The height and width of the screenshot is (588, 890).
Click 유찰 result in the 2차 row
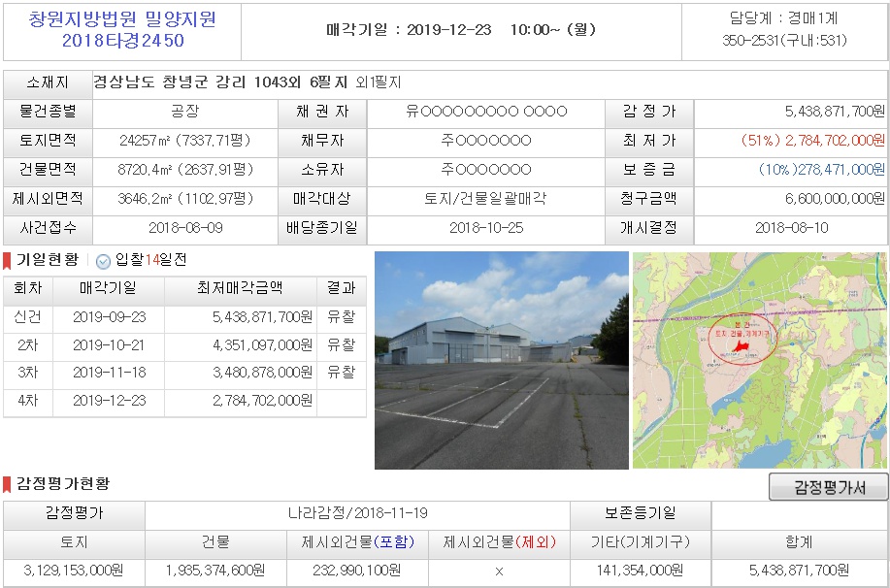pos(341,345)
